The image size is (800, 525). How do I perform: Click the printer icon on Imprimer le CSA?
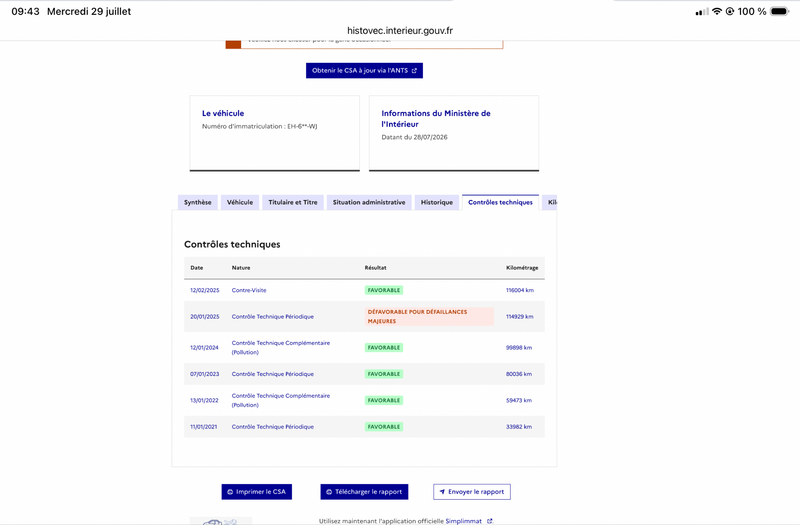[x=230, y=492]
